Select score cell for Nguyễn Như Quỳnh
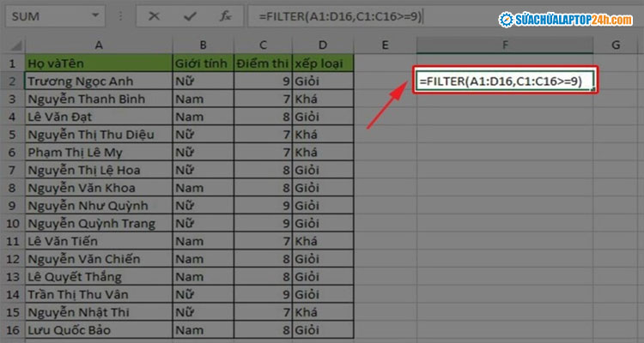The width and height of the screenshot is (644, 343). coord(263,206)
